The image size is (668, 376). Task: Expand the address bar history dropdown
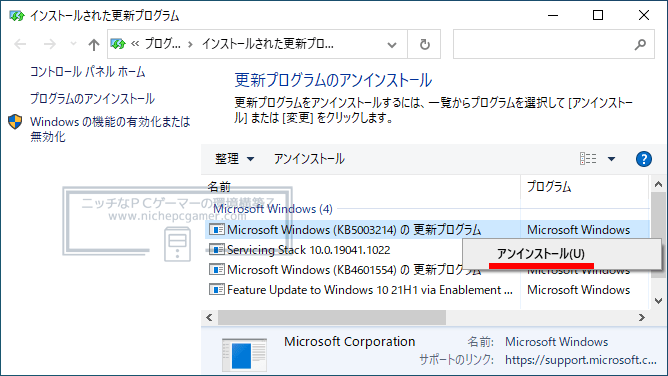click(x=392, y=44)
